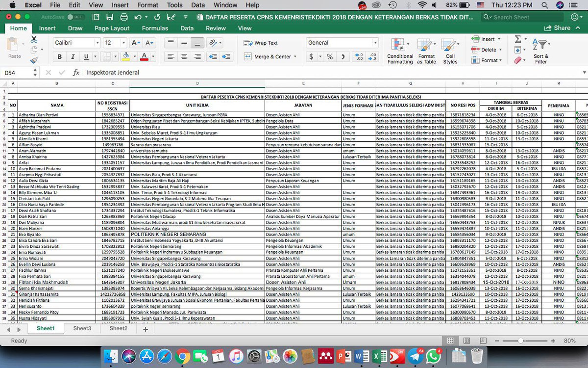This screenshot has width=588, height=368.
Task: Click the Cut scissors icon
Action: point(34,39)
